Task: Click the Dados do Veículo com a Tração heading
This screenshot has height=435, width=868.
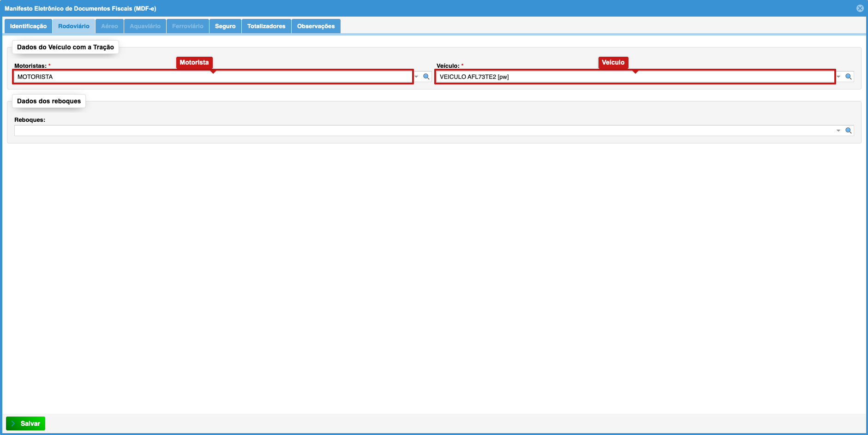Action: 66,47
